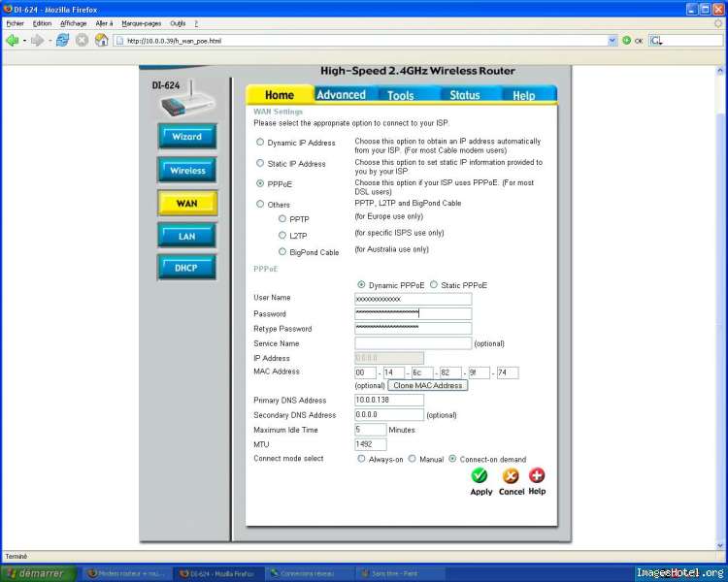Switch to the Advanced tab

(342, 95)
